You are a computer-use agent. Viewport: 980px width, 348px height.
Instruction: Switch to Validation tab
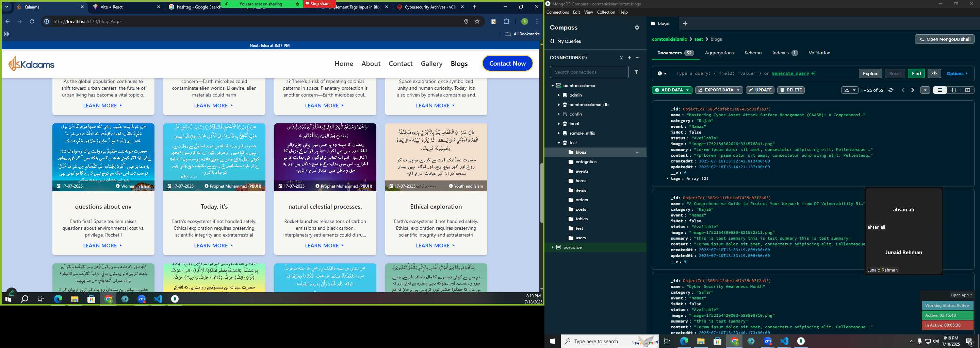click(819, 53)
